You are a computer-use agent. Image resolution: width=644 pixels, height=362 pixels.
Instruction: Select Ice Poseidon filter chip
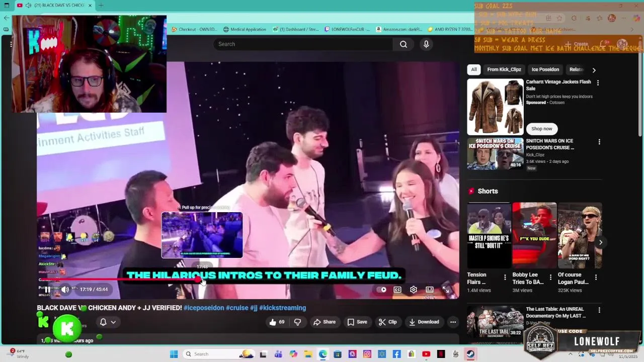click(x=545, y=69)
